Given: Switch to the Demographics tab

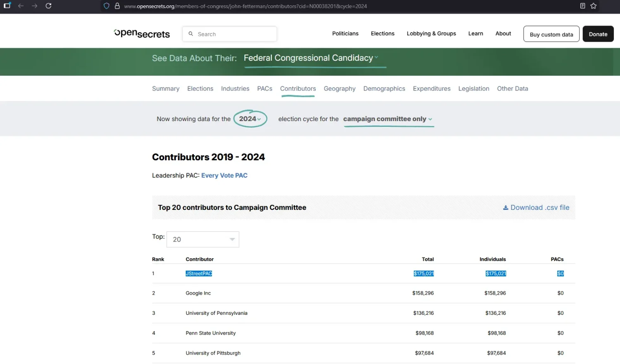Looking at the screenshot, I should (384, 88).
